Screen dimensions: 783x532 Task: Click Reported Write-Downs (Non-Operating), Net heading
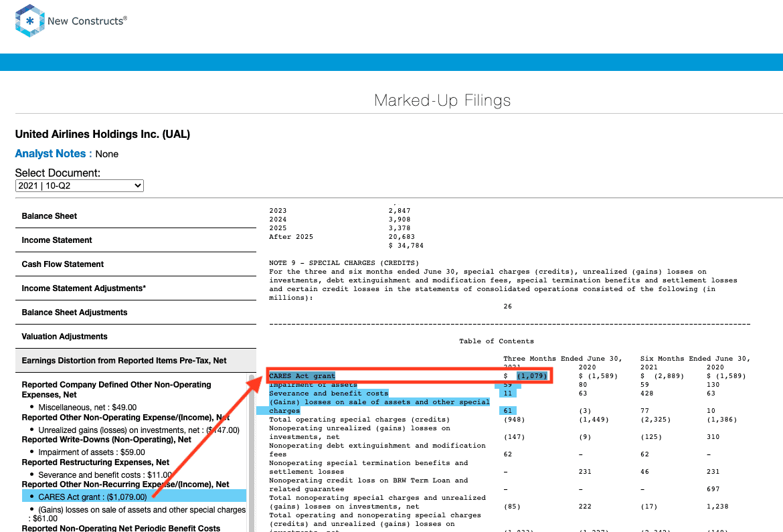point(106,440)
